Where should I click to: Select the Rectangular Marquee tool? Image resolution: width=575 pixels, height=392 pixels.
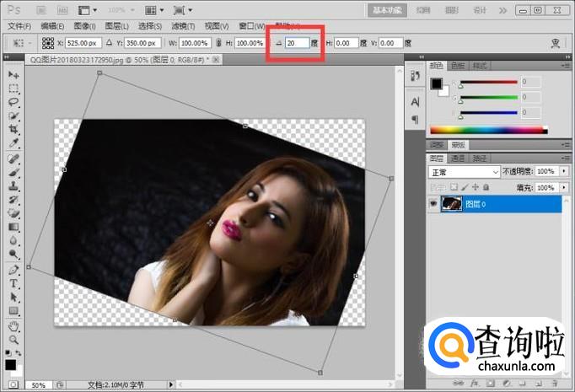coord(13,89)
